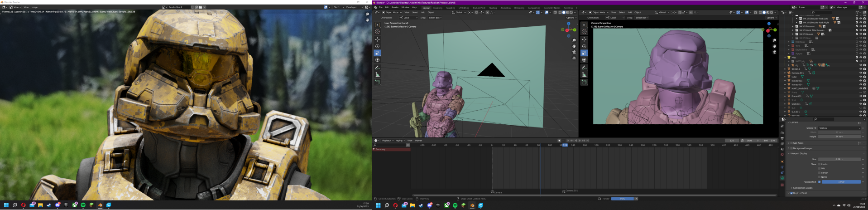Select the Transform tool in User Perspective viewport

tap(377, 60)
